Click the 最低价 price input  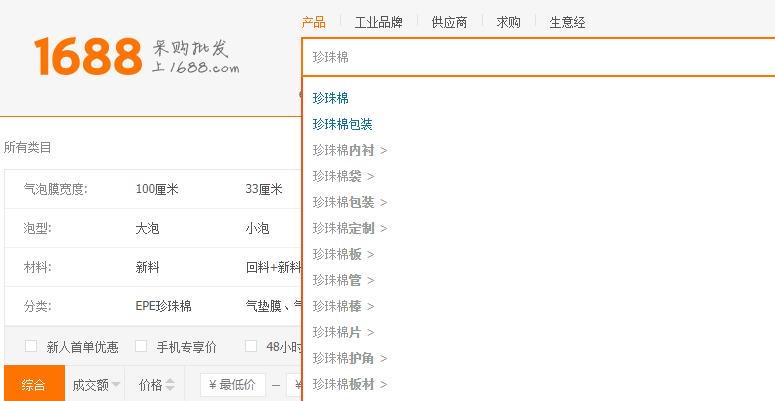coord(233,385)
